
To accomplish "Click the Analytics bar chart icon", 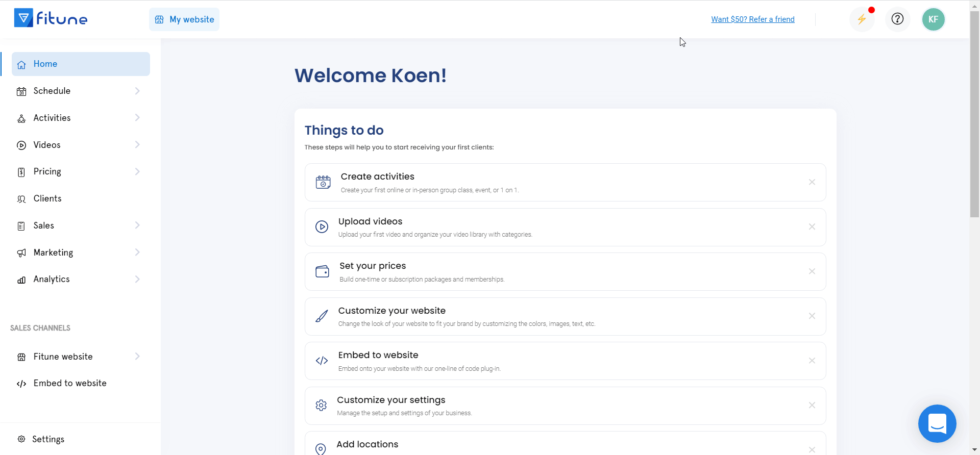I will tap(21, 280).
